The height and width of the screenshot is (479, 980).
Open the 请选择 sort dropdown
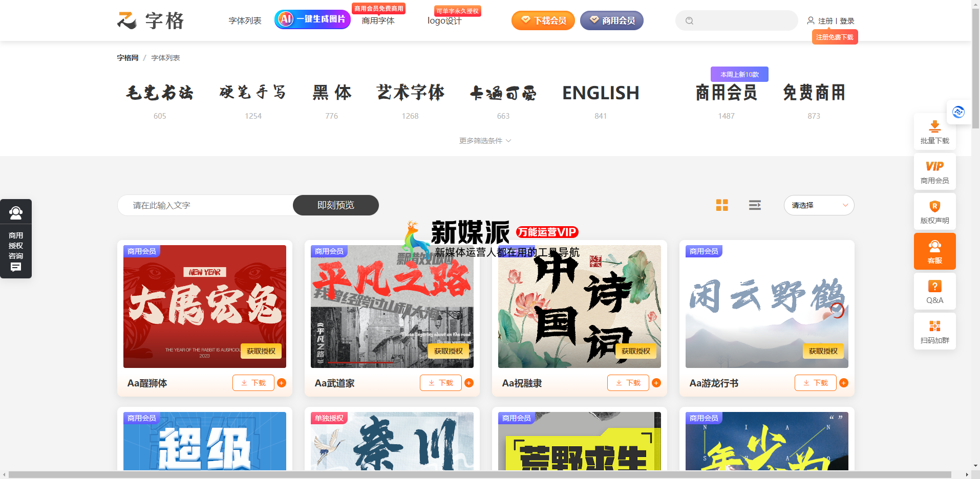pyautogui.click(x=819, y=205)
